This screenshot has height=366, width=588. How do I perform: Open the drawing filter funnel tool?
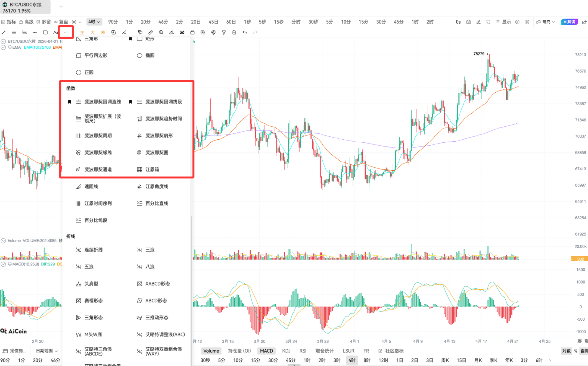[224, 32]
